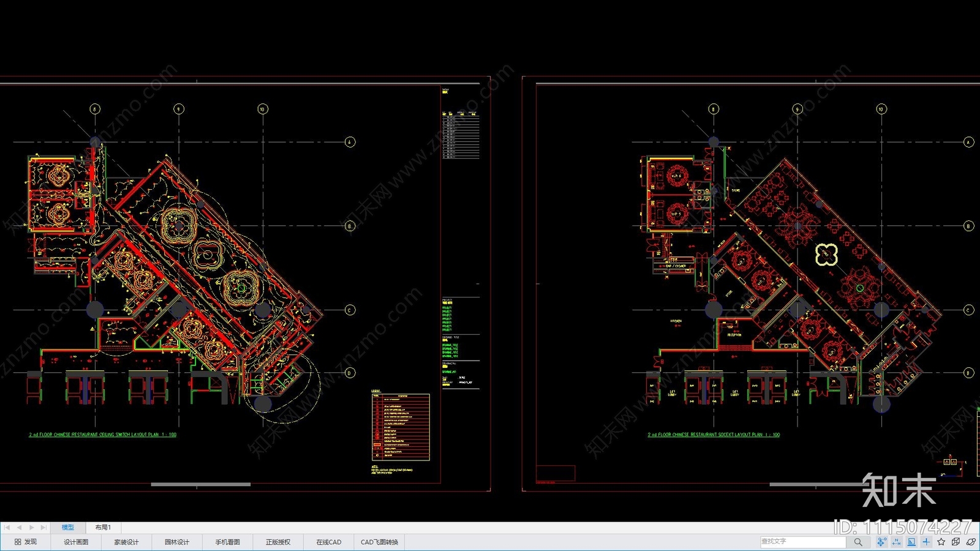
Task: Toggle the pan/move snap icon
Action: pos(881,542)
